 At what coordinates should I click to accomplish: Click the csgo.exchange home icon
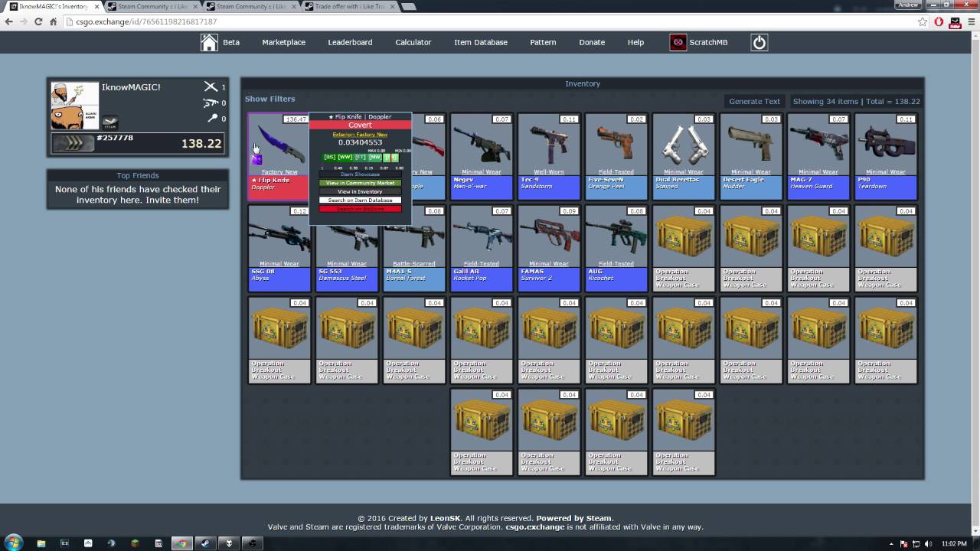tap(209, 42)
